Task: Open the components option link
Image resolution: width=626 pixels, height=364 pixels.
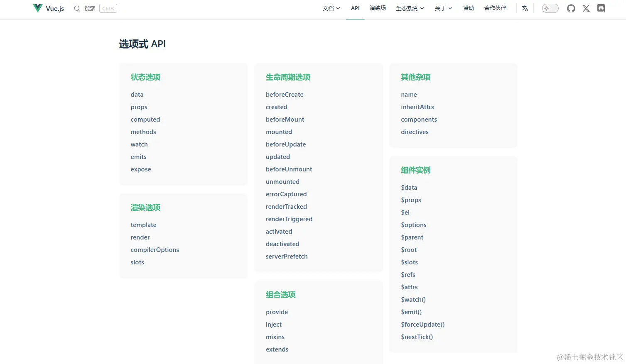Action: (x=419, y=120)
